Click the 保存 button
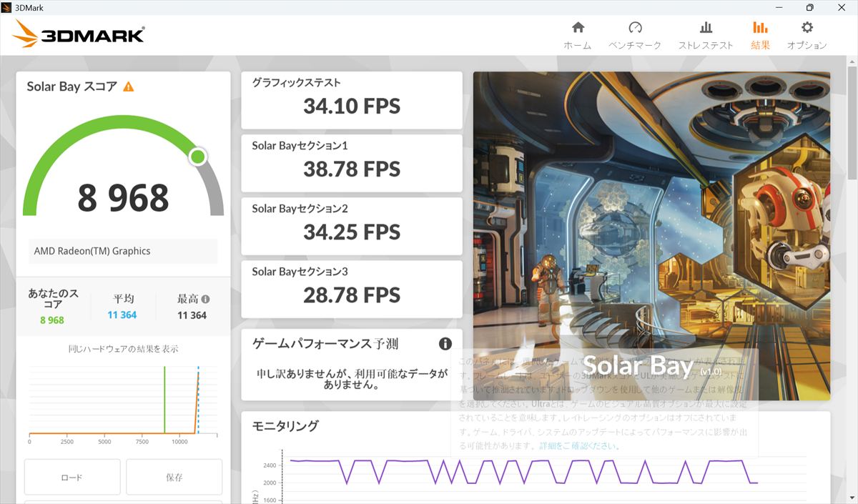The height and width of the screenshot is (504, 858). [174, 477]
